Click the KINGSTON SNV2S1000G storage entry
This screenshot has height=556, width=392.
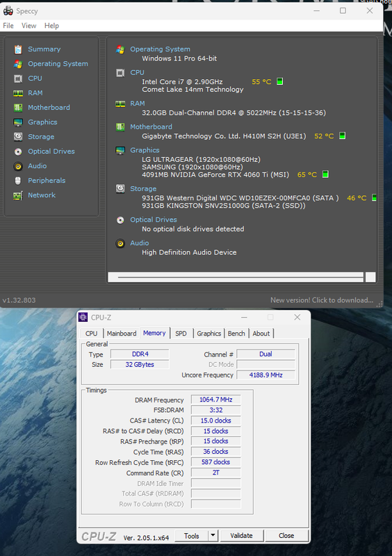click(x=224, y=206)
